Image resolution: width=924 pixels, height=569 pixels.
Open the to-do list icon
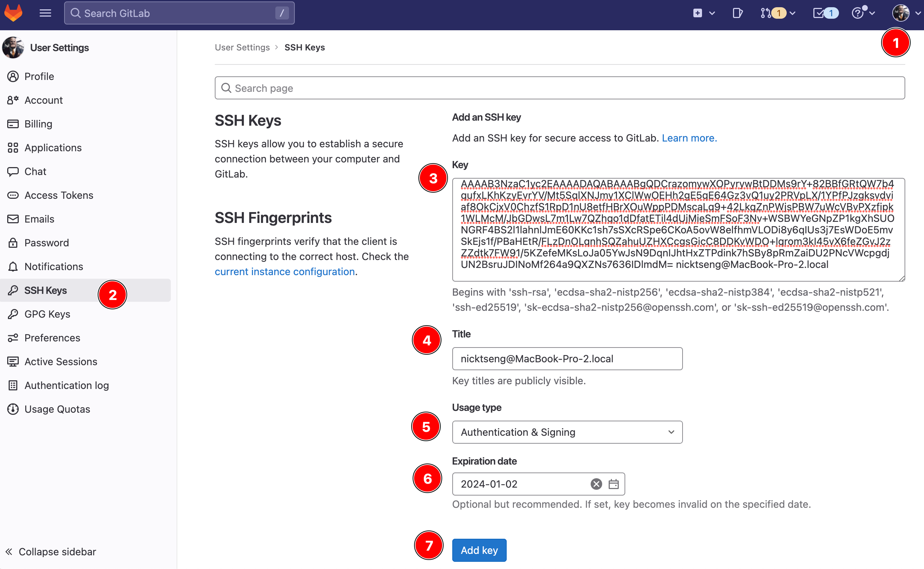click(818, 13)
